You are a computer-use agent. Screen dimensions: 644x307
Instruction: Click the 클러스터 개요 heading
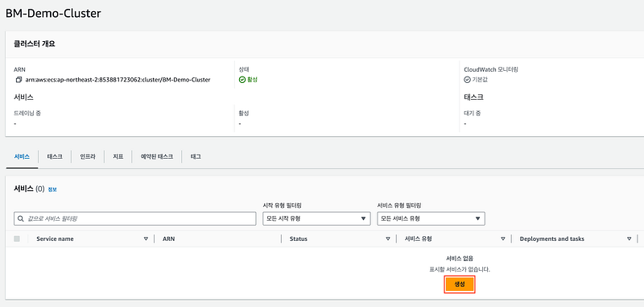pos(35,44)
